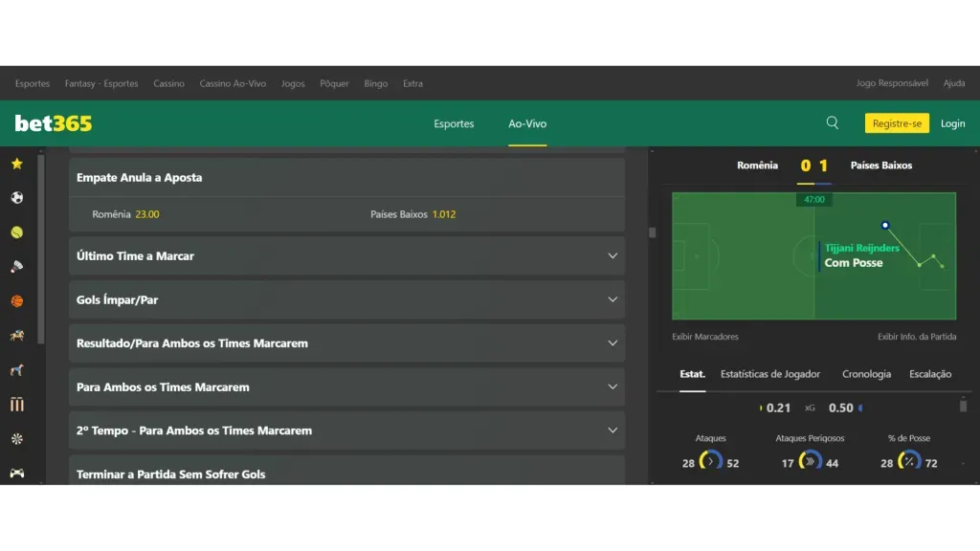Image resolution: width=980 pixels, height=551 pixels.
Task: Switch to the Cronologia tab
Action: (866, 374)
